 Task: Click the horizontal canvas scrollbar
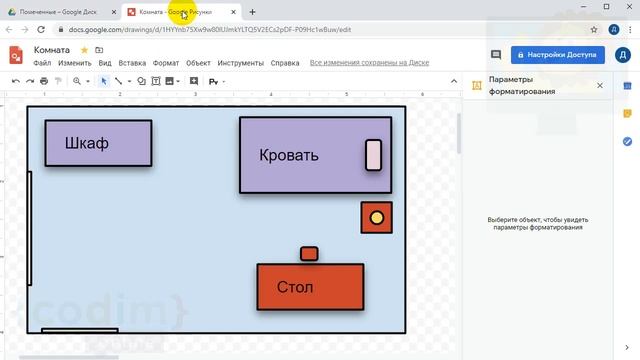69,358
